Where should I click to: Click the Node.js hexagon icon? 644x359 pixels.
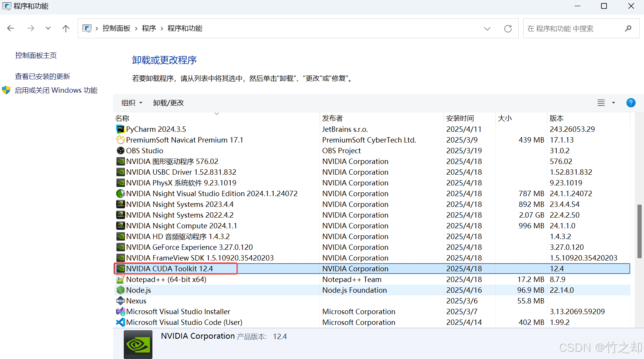click(x=121, y=290)
